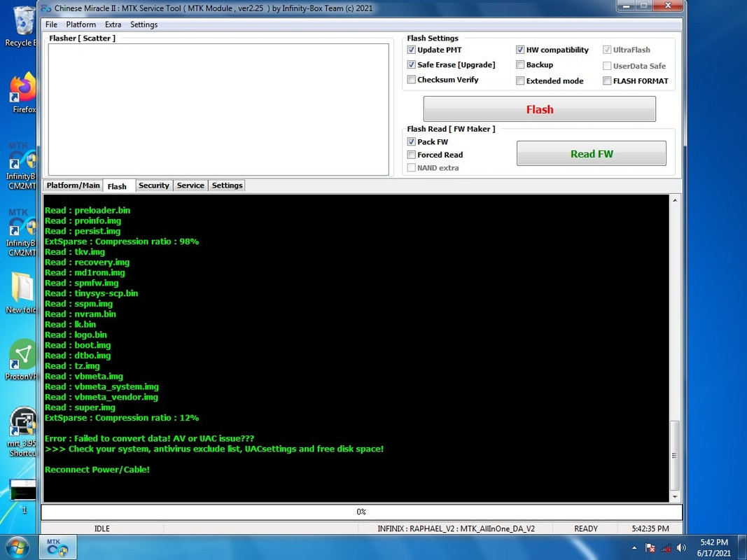
Task: Click the 'Error : Failed to convert data!' line
Action: pos(150,438)
